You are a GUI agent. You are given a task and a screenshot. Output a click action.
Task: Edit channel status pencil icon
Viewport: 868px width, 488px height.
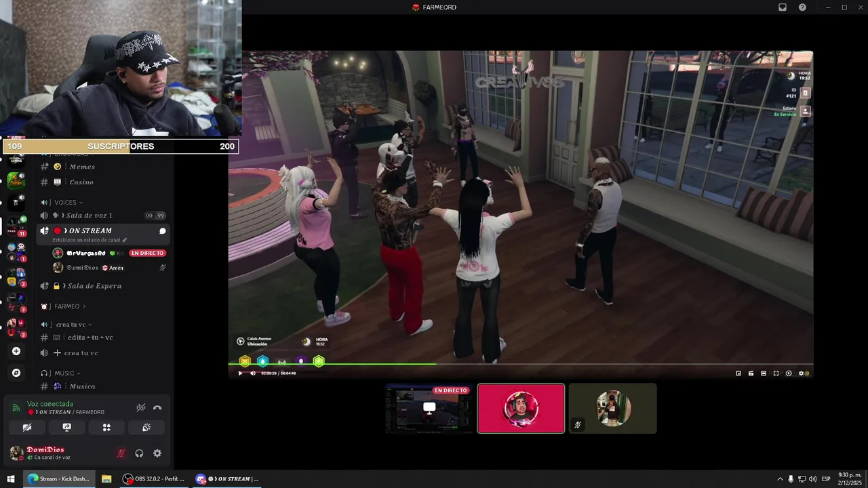(x=125, y=240)
